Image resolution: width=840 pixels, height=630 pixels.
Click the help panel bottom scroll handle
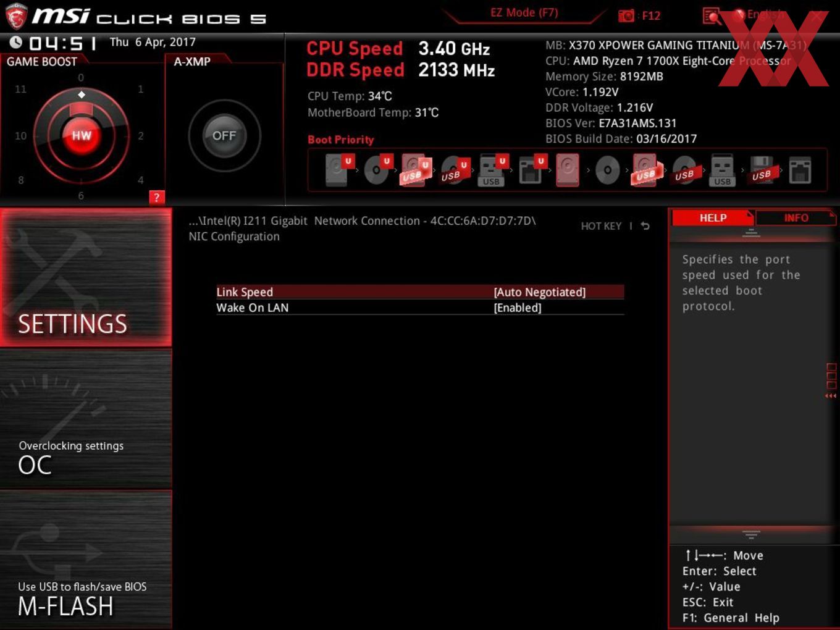[x=751, y=534]
